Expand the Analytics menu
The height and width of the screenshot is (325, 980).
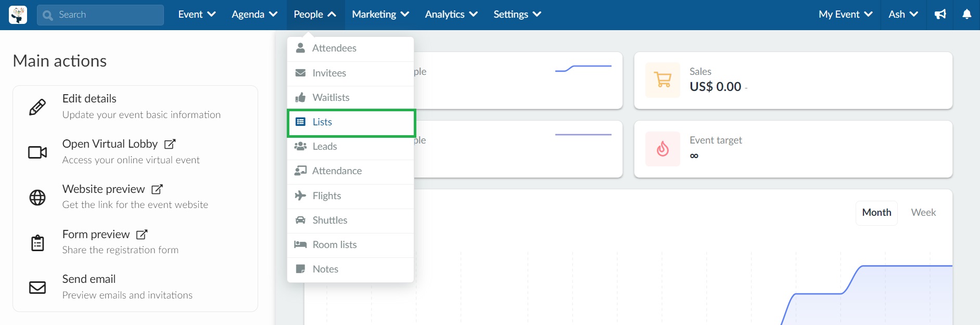pos(451,15)
